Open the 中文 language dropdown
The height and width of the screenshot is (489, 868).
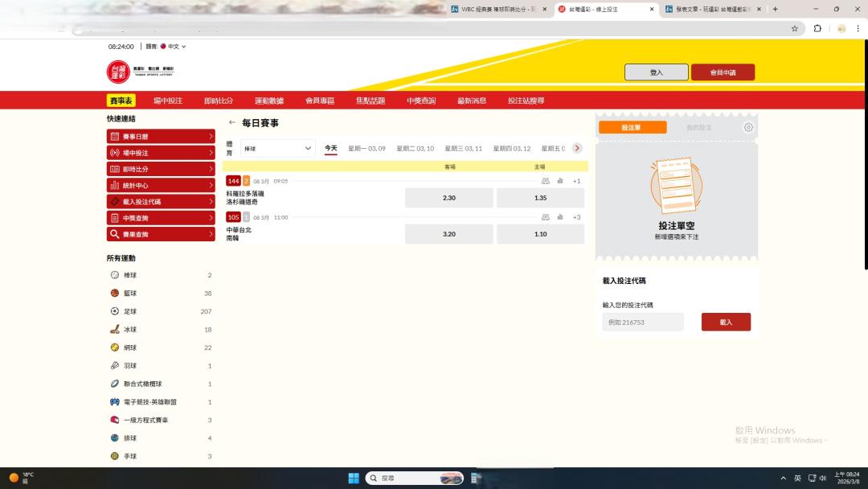click(x=173, y=47)
